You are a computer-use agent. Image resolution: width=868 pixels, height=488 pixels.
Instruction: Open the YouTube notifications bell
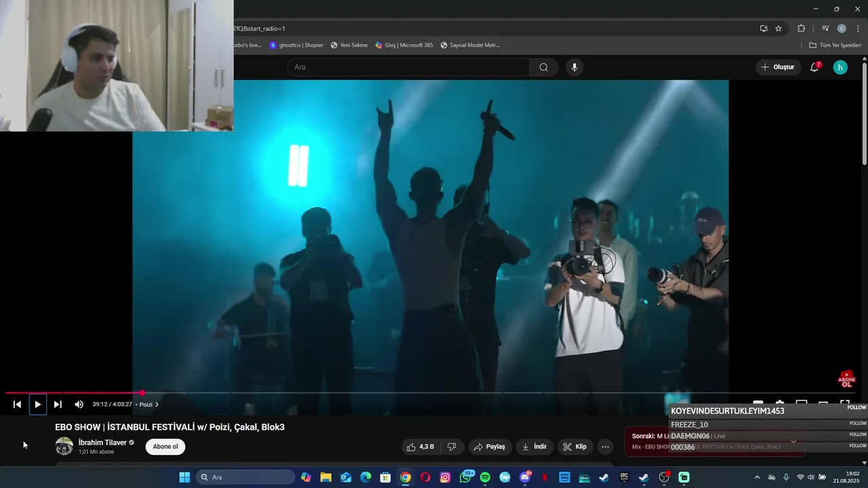[814, 67]
